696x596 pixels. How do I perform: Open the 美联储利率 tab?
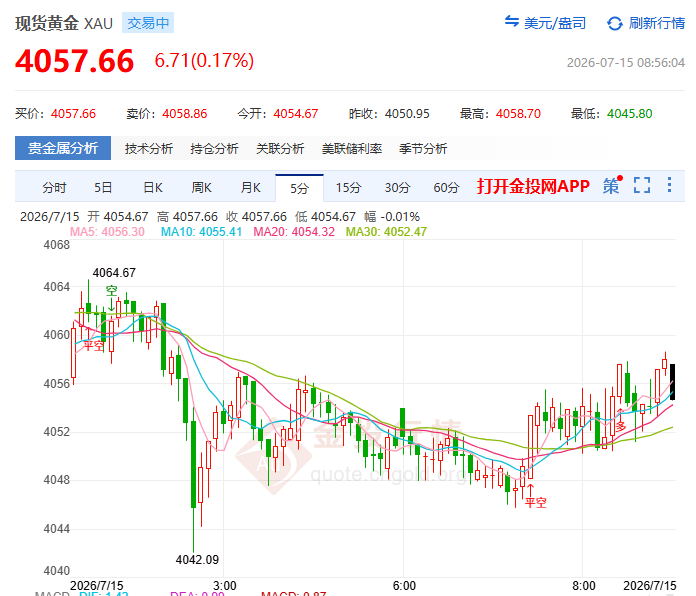click(x=352, y=149)
